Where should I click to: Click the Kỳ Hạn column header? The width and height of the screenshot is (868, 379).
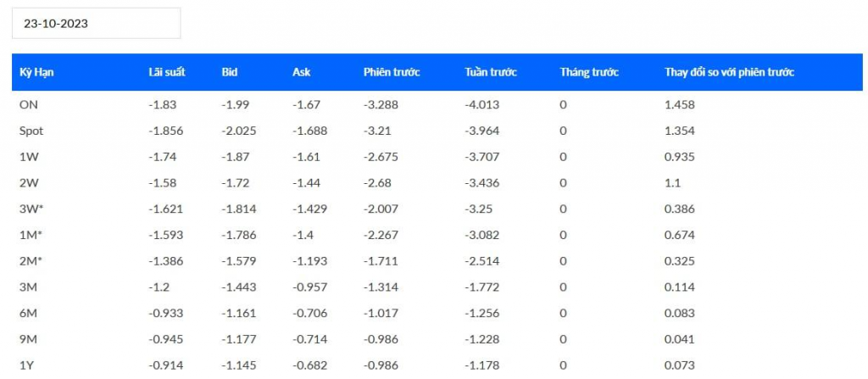[x=37, y=72]
